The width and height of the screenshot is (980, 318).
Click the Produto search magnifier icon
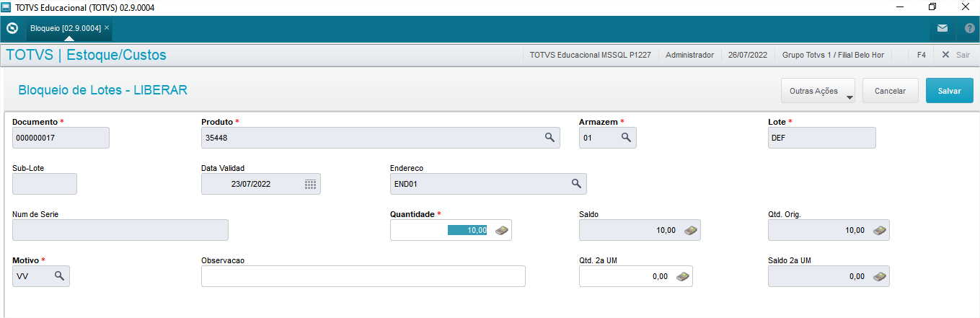[549, 138]
